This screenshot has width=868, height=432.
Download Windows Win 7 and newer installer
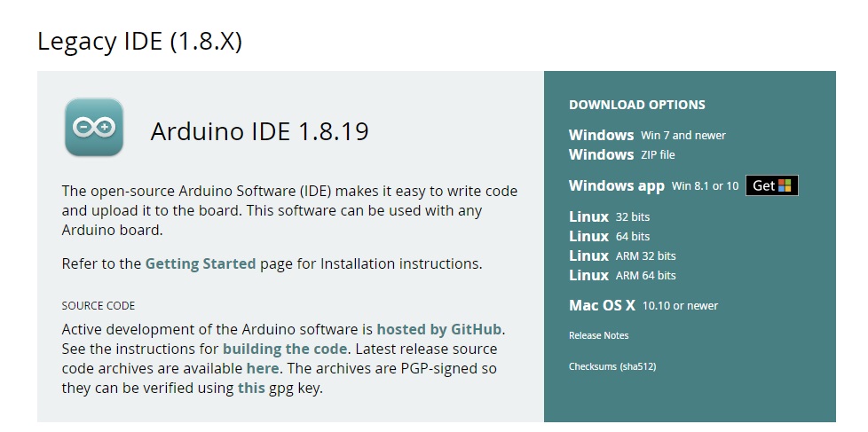pyautogui.click(x=647, y=135)
